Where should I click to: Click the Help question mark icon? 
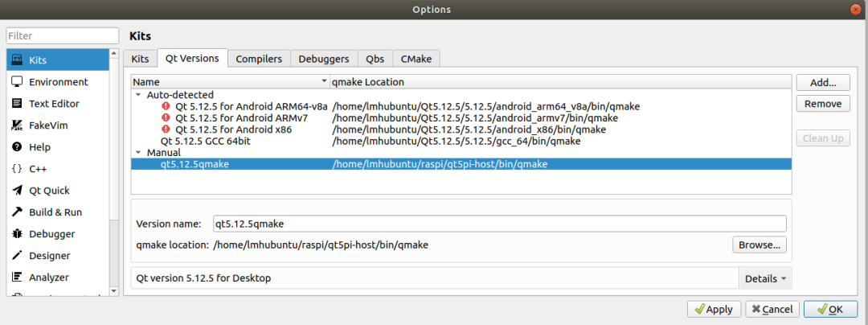pyautogui.click(x=16, y=147)
